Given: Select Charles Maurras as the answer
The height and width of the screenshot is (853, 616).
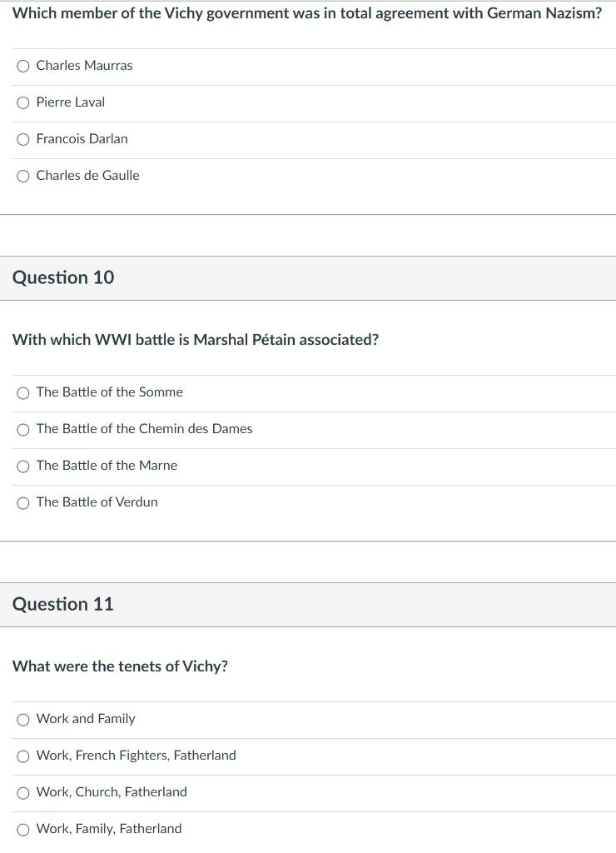Looking at the screenshot, I should pyautogui.click(x=23, y=66).
